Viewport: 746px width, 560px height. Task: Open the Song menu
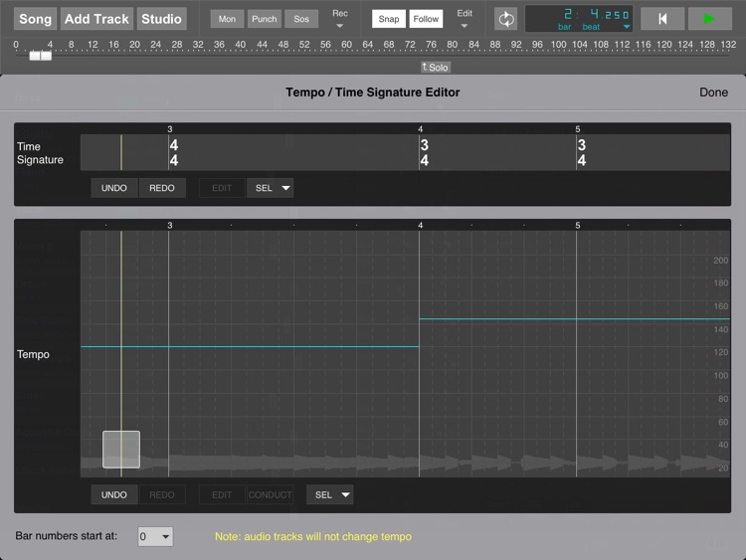[x=35, y=19]
